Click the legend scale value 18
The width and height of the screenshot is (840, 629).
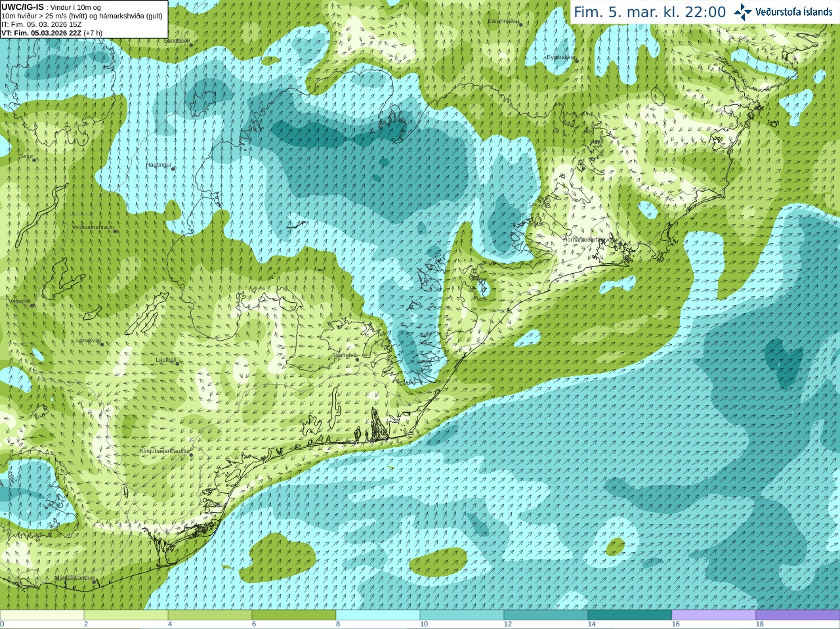pos(760,624)
